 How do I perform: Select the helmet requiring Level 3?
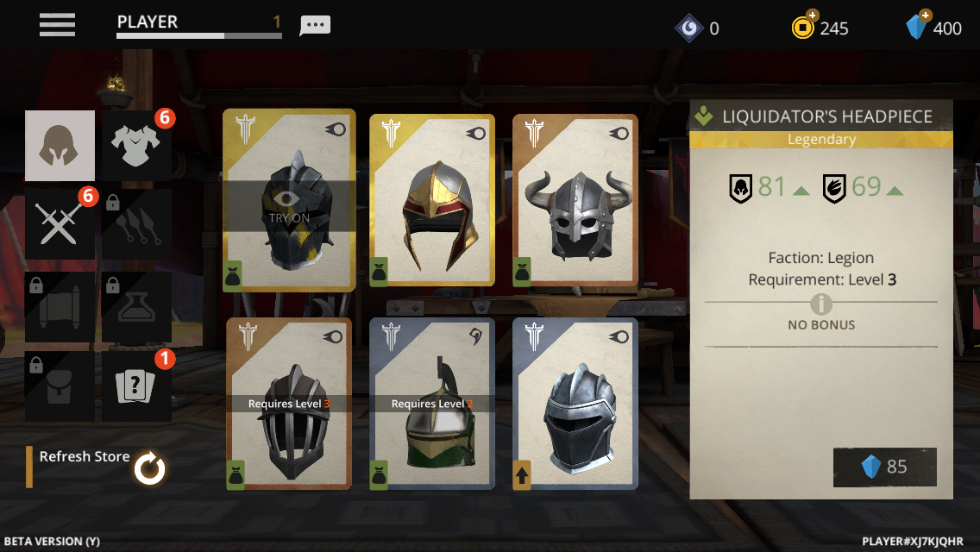289,404
